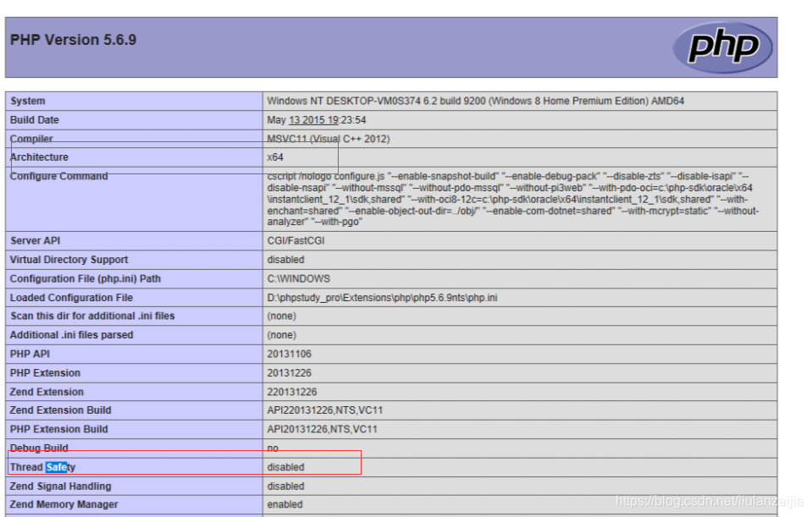This screenshot has height=517, width=812.
Task: Click the PHP logo in the header
Action: coord(722,47)
